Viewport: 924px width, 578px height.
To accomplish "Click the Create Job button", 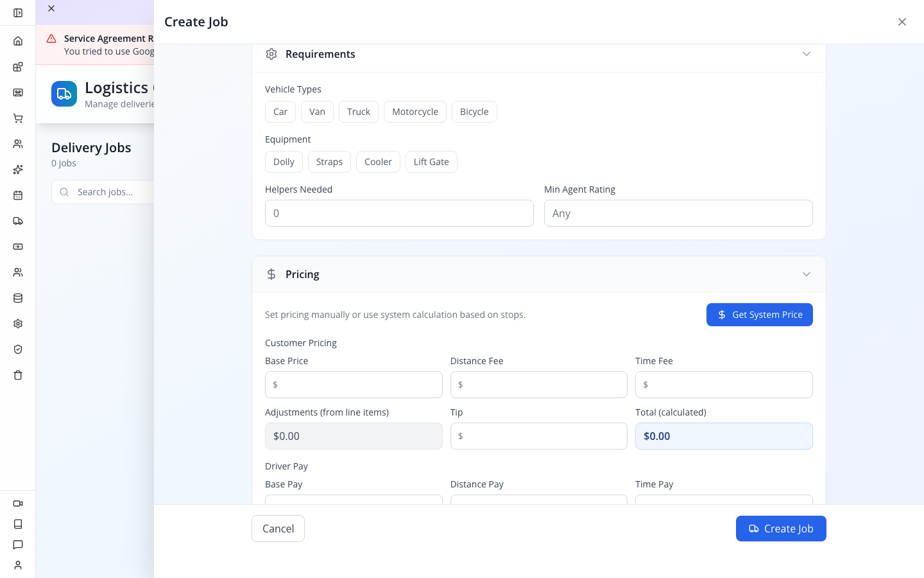I will pos(781,529).
